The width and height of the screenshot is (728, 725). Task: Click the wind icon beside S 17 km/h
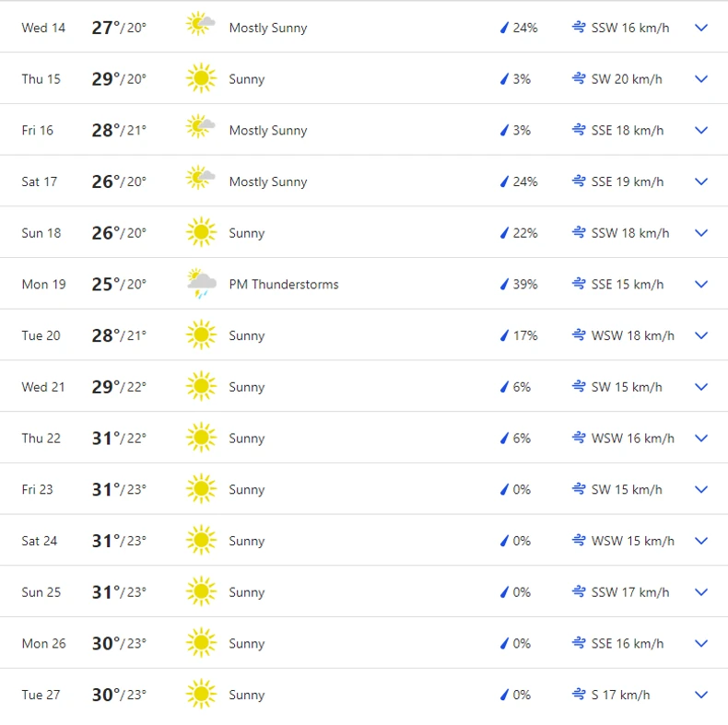(579, 695)
